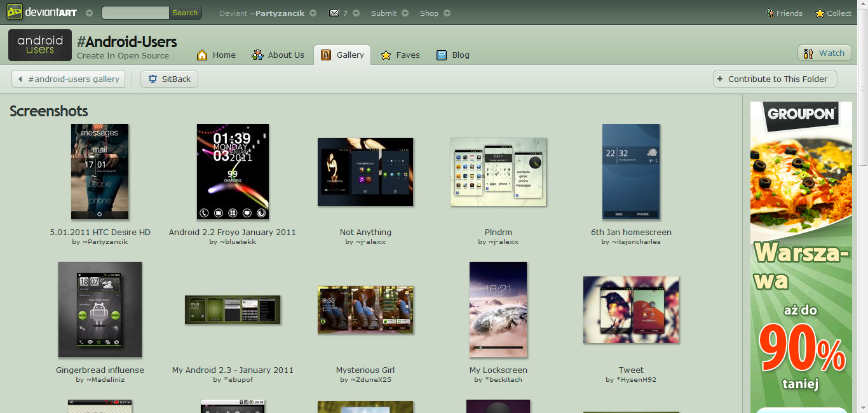Click the Collect star icon
The height and width of the screenshot is (413, 868).
820,13
